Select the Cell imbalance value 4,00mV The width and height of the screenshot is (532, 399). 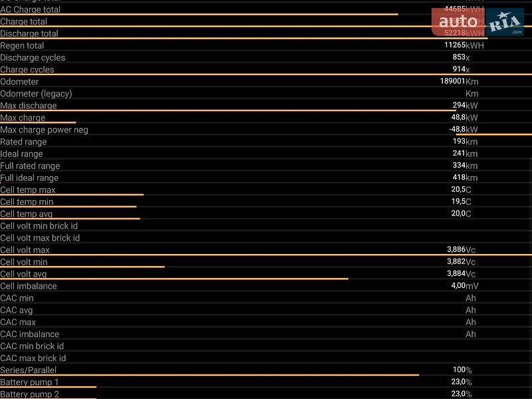pos(465,286)
